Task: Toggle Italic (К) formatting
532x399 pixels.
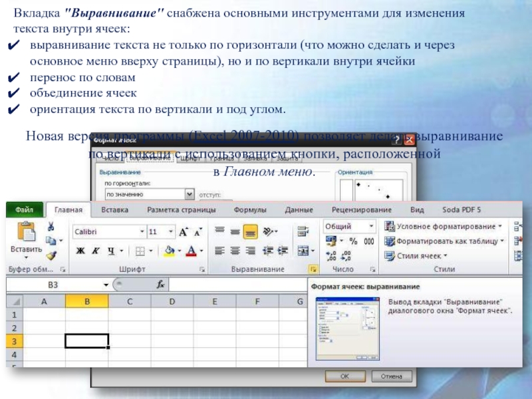Action: pyautogui.click(x=96, y=251)
